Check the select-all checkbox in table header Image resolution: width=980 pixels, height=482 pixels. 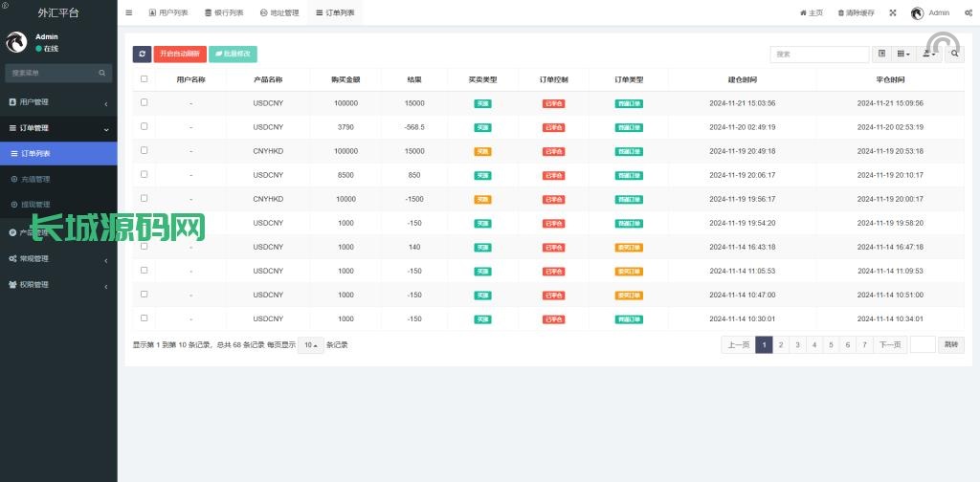pyautogui.click(x=145, y=79)
